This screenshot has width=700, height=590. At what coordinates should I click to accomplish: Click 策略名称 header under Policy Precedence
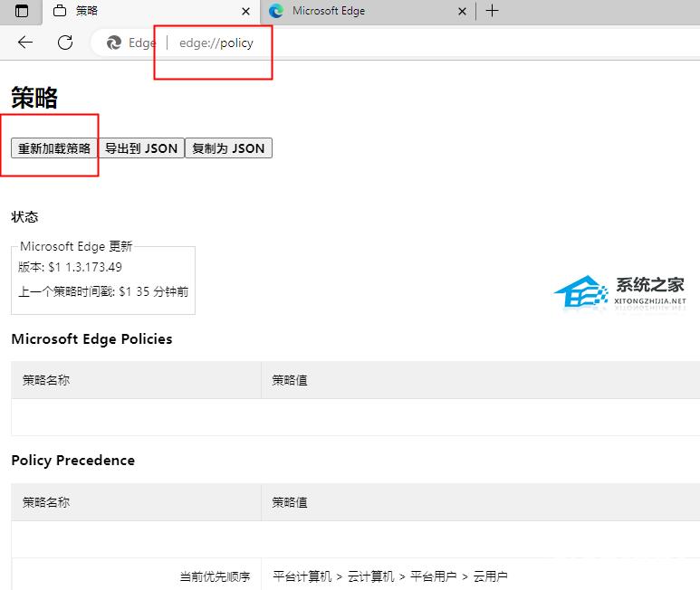tap(46, 502)
